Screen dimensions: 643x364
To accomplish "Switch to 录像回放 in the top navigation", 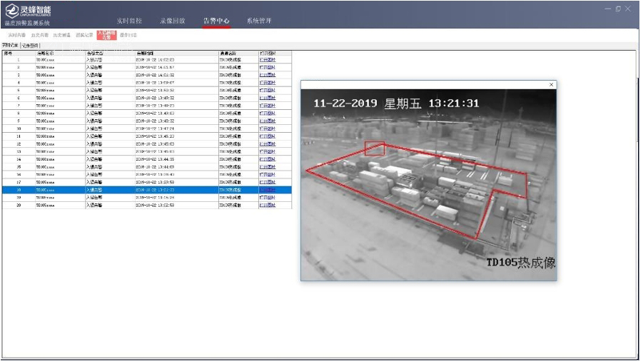I will (172, 21).
